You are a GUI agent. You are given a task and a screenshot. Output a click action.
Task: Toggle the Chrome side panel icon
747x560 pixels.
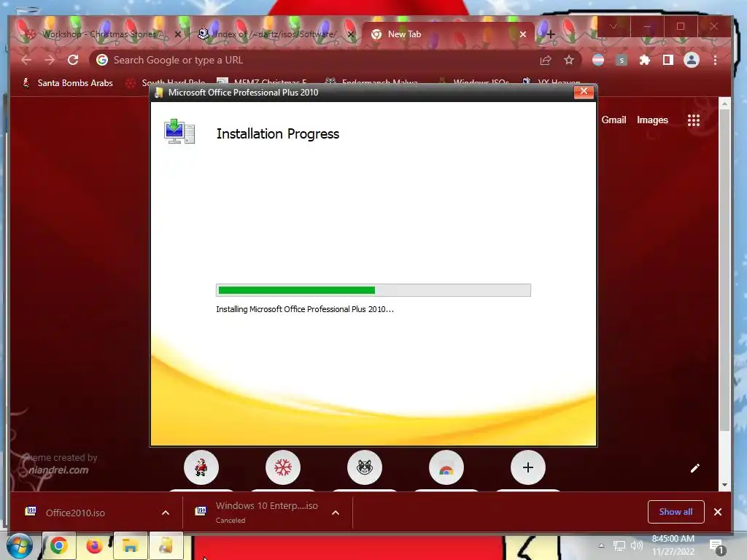(x=668, y=60)
